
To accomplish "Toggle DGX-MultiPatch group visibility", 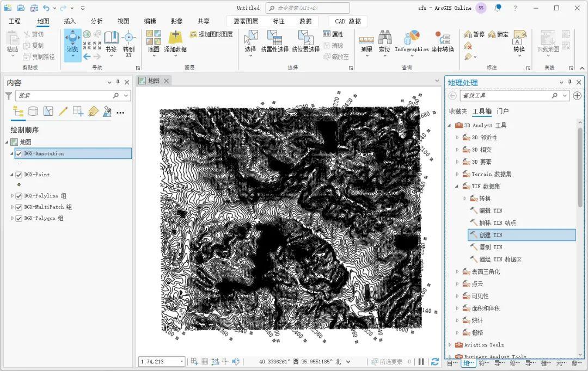I will 19,207.
